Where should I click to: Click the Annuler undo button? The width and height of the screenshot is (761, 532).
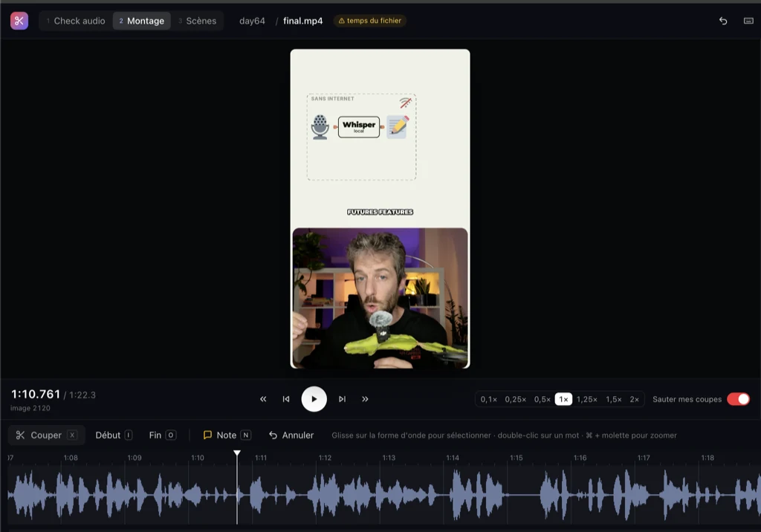pos(291,435)
